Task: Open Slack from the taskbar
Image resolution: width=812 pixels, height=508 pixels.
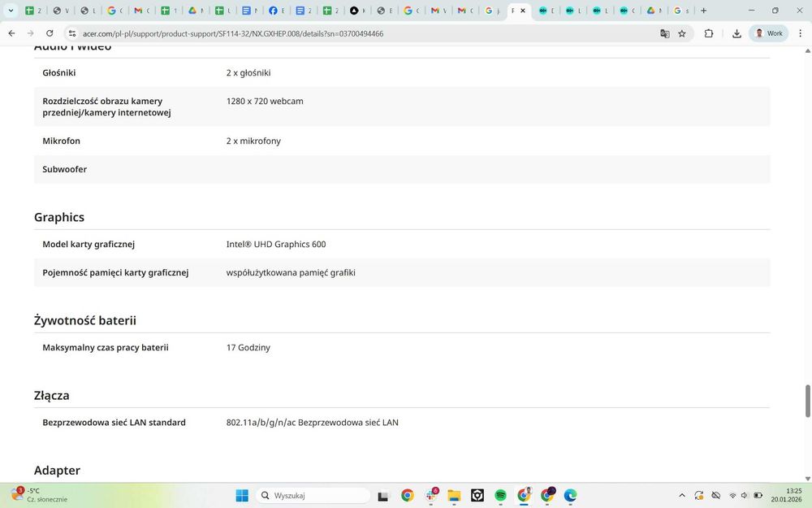Action: point(431,496)
